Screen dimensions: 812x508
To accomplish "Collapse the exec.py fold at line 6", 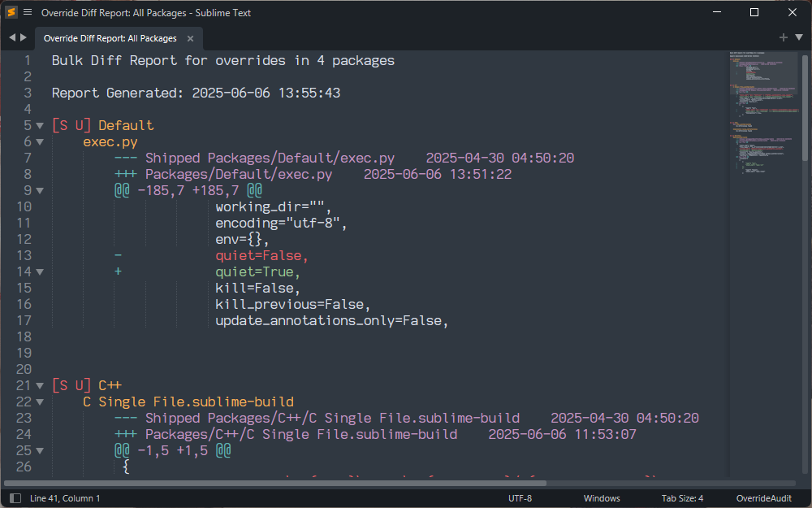I will click(40, 141).
